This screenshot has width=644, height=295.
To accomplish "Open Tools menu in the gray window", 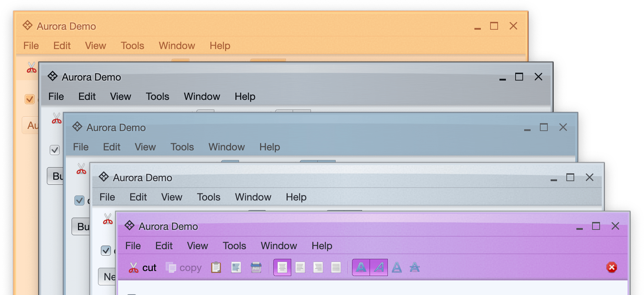I will click(x=157, y=96).
